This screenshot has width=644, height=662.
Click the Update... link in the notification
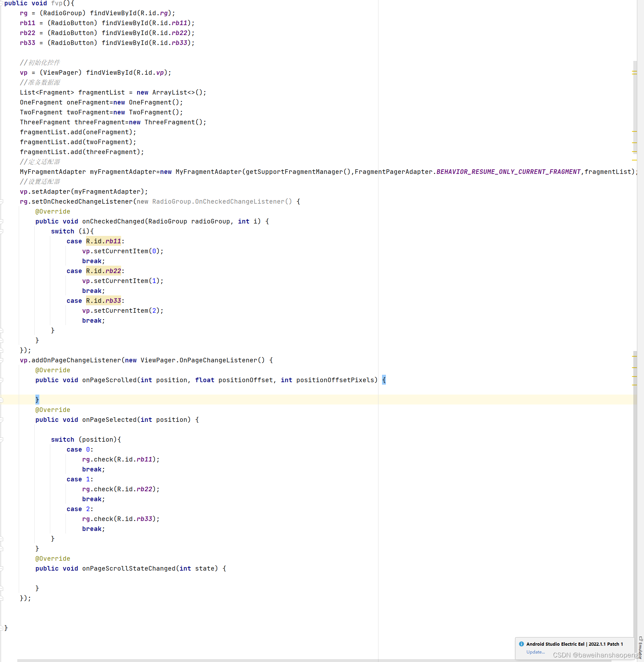pos(536,652)
